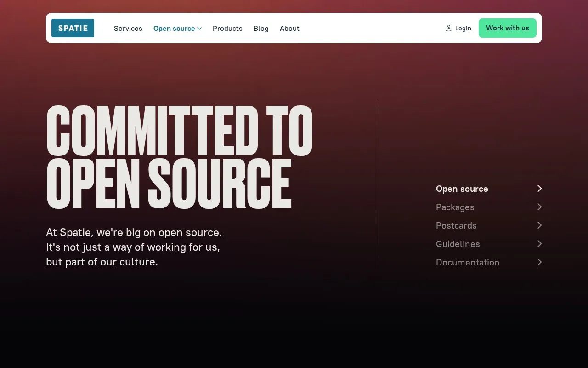Open the Blog page
This screenshot has height=368, width=588.
point(261,29)
